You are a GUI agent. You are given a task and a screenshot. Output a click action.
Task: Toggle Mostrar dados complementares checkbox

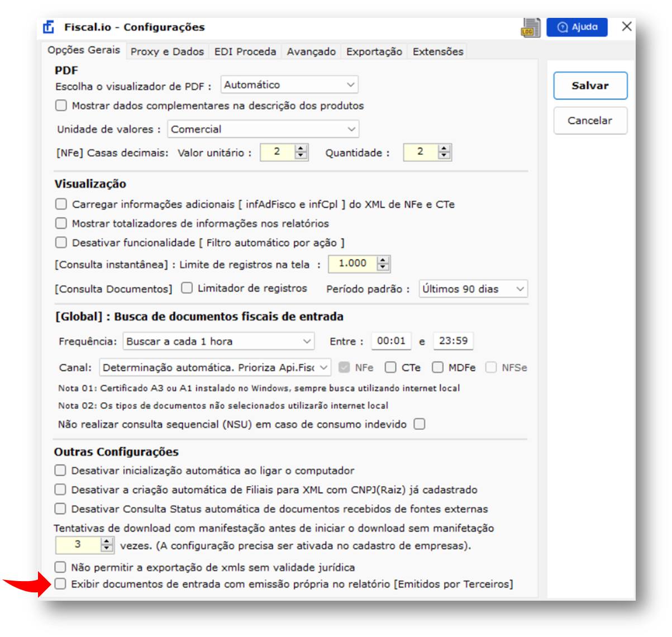click(61, 105)
